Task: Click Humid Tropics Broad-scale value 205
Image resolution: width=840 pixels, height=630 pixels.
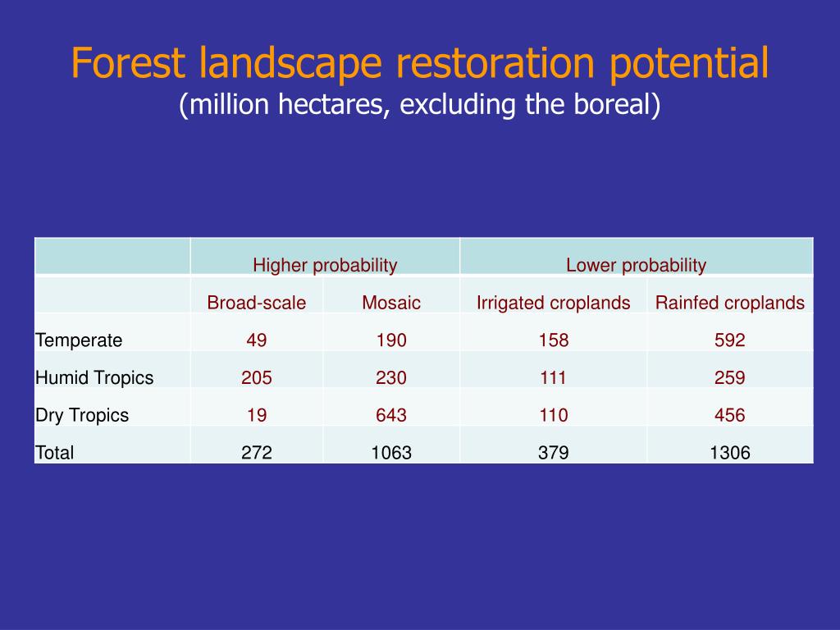Action: (257, 377)
